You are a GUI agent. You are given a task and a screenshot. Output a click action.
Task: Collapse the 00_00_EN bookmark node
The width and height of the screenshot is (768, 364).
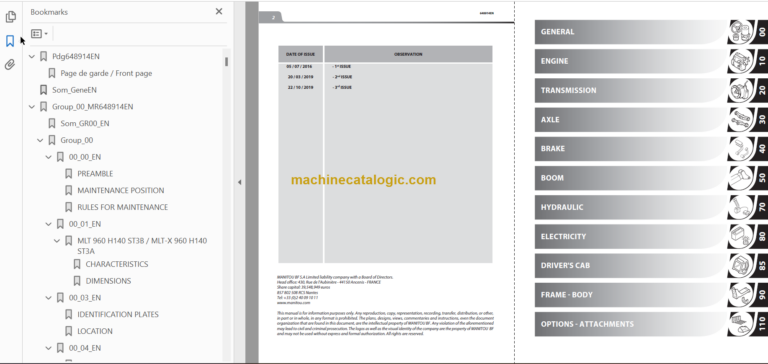coord(48,157)
